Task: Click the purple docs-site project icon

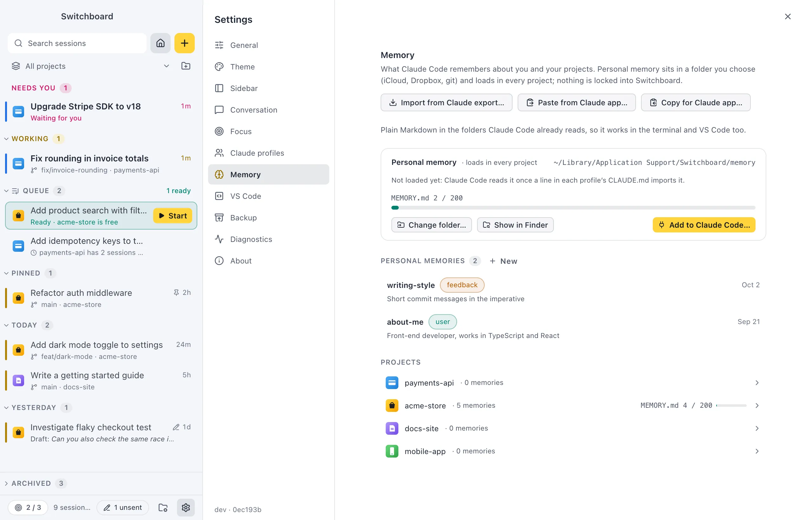Action: click(x=392, y=428)
